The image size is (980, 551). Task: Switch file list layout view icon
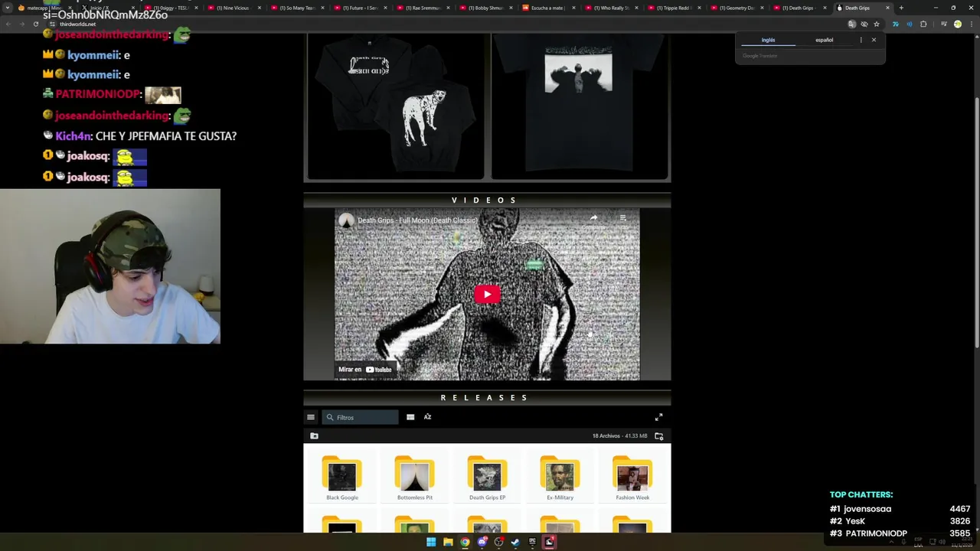coord(410,417)
